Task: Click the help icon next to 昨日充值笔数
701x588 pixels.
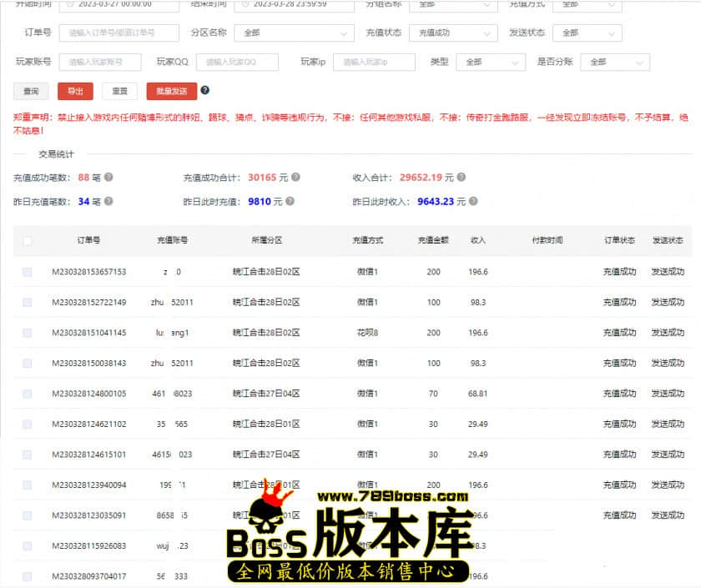Action: 108,201
